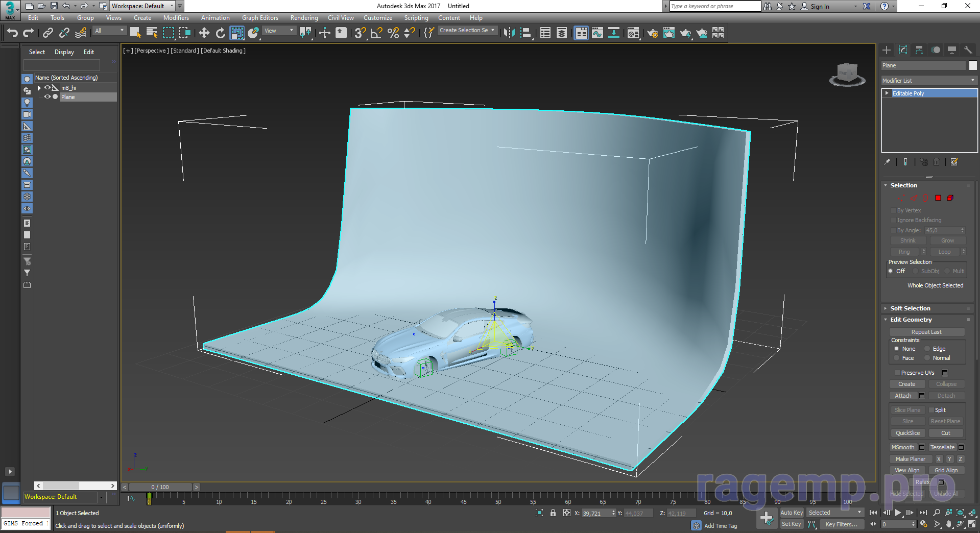Hide the Plane object via eye icon
980x533 pixels.
47,97
